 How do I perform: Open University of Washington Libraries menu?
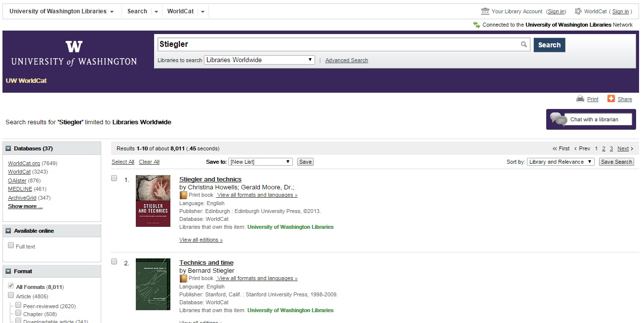62,11
